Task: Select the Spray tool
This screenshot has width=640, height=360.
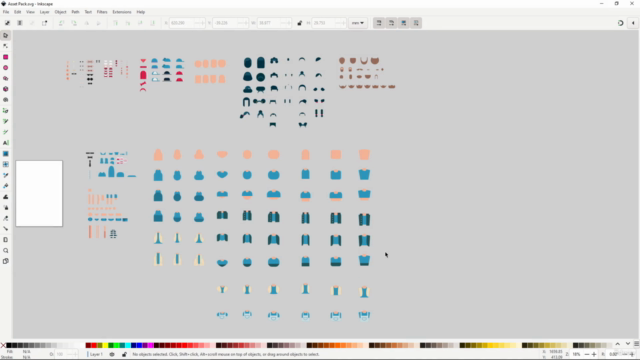Action: tap(6, 207)
